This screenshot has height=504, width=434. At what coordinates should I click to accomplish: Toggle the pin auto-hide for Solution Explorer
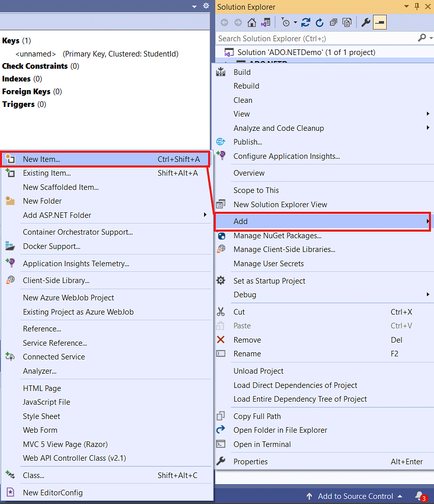click(x=417, y=7)
